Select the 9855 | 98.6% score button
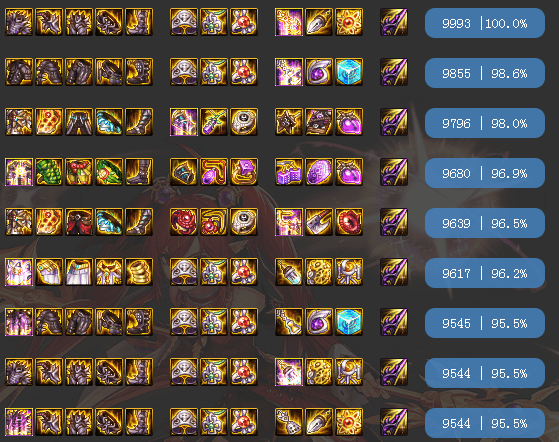 click(x=484, y=73)
